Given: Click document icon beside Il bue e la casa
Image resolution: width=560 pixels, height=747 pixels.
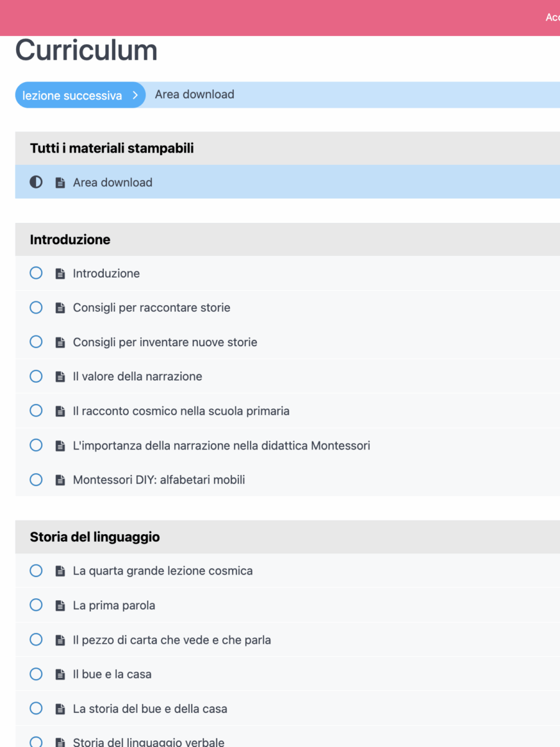Looking at the screenshot, I should [60, 674].
